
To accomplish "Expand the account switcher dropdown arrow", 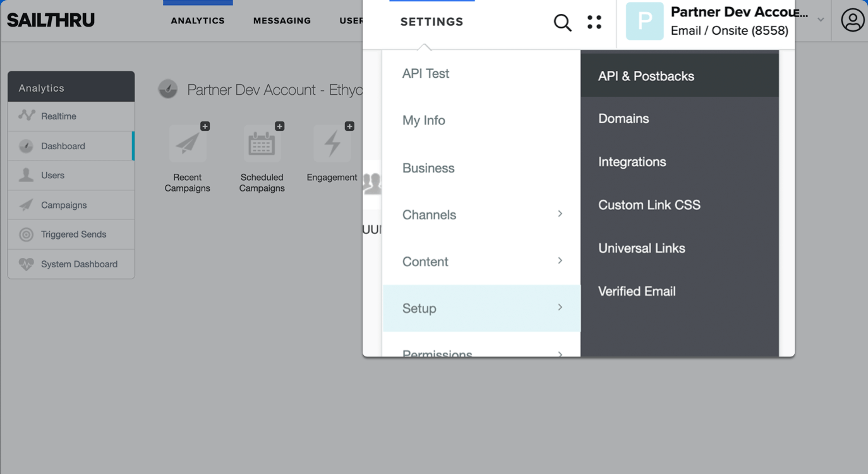I will coord(821,20).
